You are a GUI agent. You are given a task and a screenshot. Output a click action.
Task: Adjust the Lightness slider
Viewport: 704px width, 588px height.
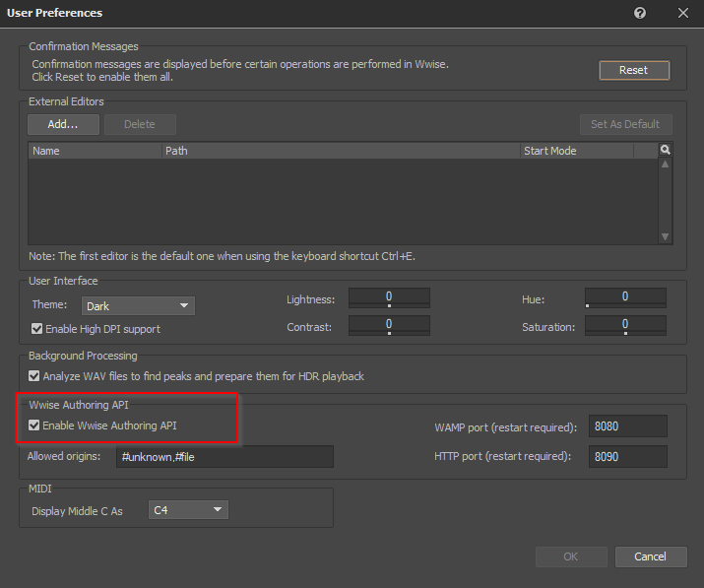[x=389, y=298]
